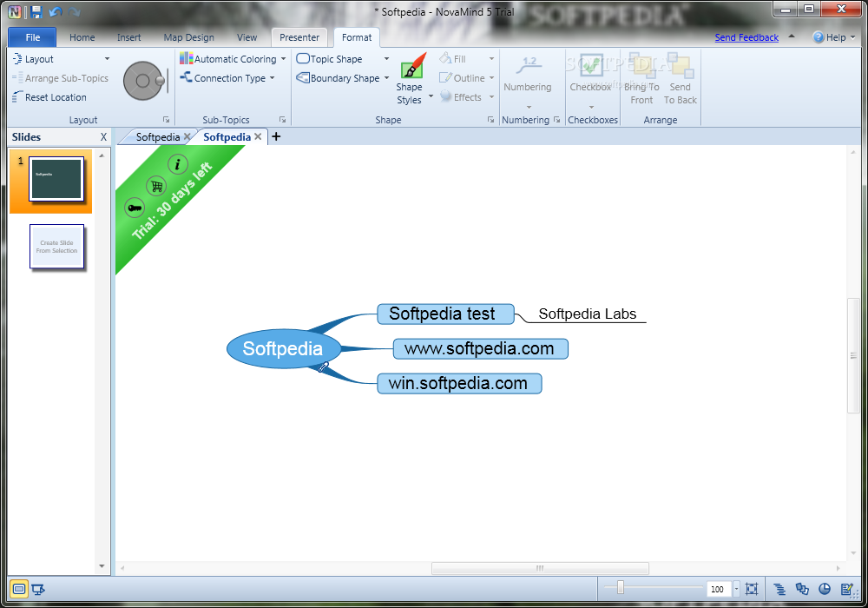
Task: Click the translate panel icon in the status bar
Action: pyautogui.click(x=802, y=589)
